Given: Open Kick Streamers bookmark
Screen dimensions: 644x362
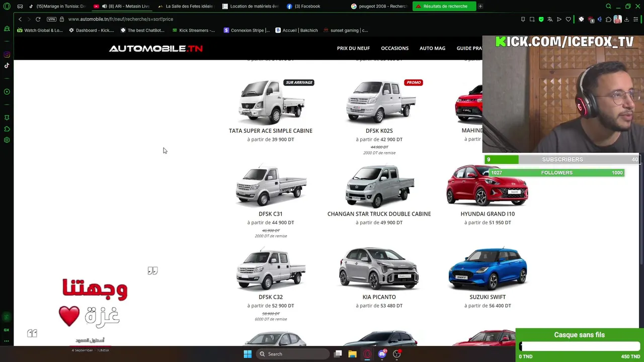Looking at the screenshot, I should [193, 30].
